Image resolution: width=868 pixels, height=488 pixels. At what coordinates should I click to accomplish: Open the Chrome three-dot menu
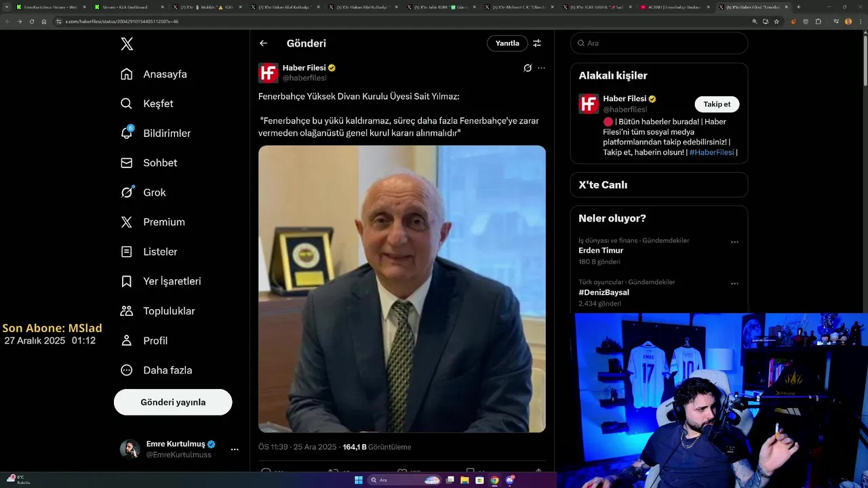[859, 22]
